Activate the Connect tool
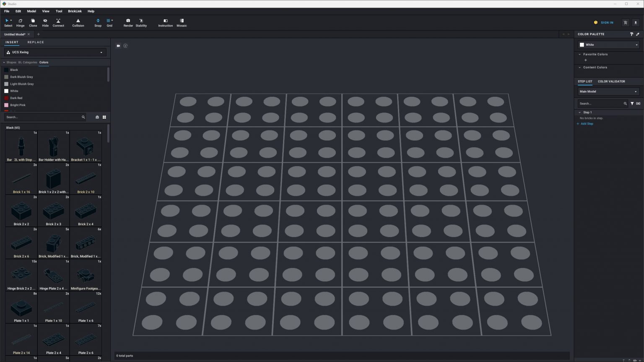Viewport: 644px width, 362px height. pyautogui.click(x=58, y=22)
